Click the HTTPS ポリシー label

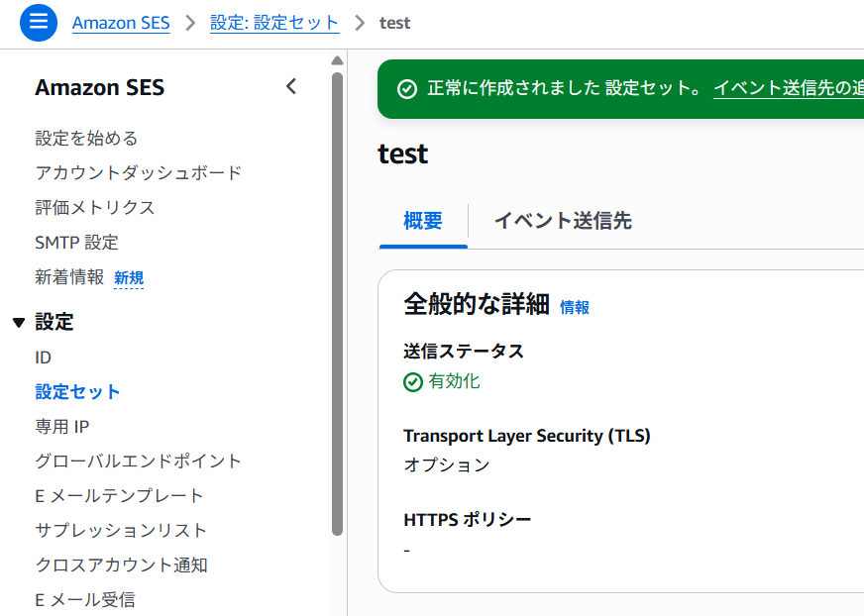coord(468,520)
